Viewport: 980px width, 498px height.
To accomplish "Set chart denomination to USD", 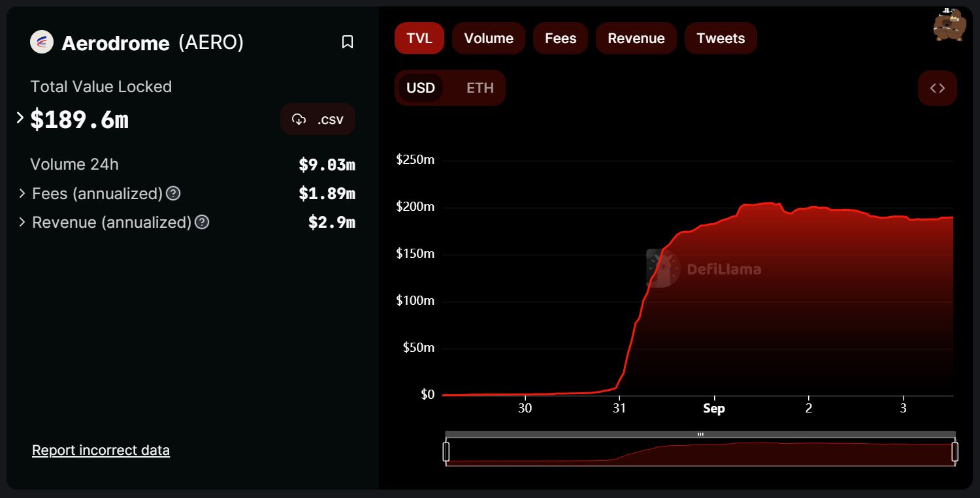I will (421, 88).
